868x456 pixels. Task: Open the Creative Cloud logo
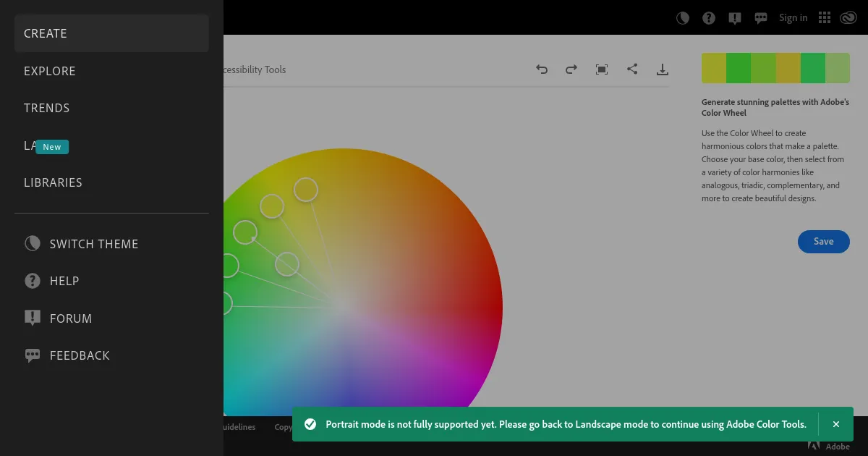coord(848,17)
